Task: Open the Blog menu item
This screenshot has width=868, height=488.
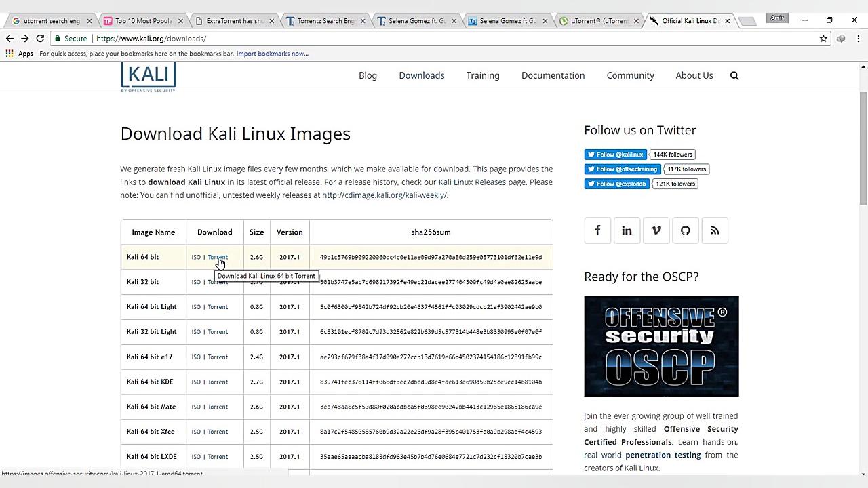Action: (368, 75)
